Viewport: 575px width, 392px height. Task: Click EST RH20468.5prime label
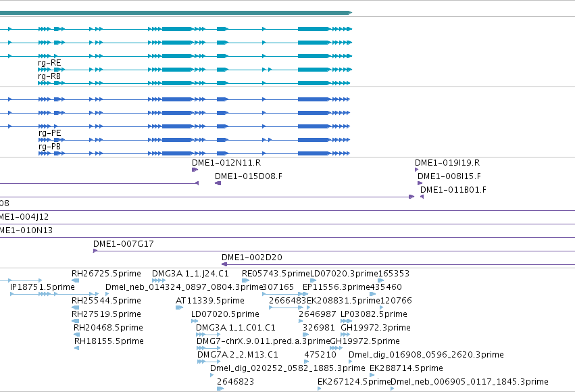coord(108,328)
